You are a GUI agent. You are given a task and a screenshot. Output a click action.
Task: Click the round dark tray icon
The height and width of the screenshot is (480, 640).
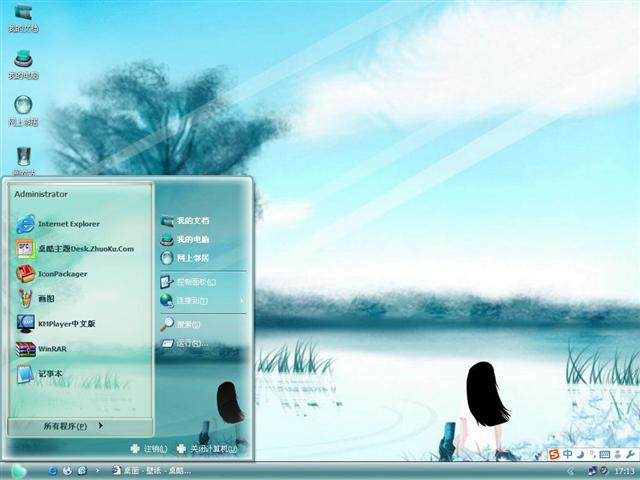click(x=603, y=470)
